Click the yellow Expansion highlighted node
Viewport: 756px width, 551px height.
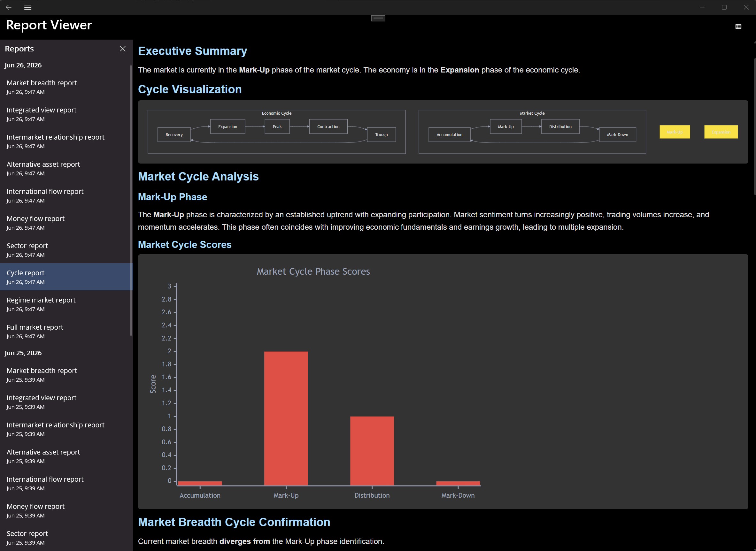coord(721,132)
